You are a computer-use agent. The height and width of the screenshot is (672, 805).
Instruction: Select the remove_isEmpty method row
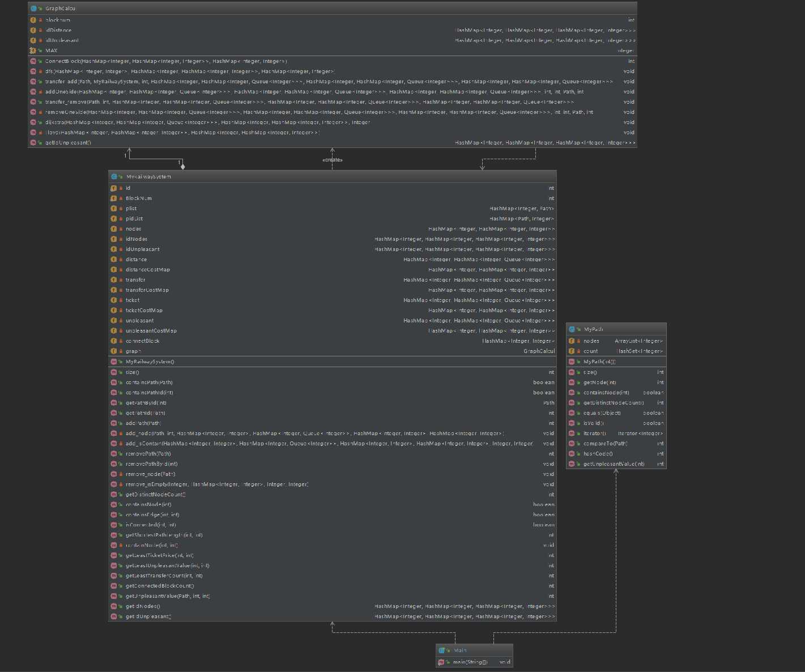coord(333,484)
